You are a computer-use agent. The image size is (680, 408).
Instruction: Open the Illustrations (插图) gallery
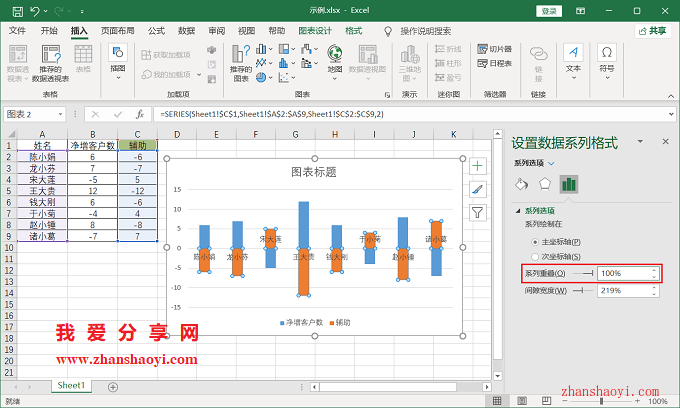click(118, 62)
